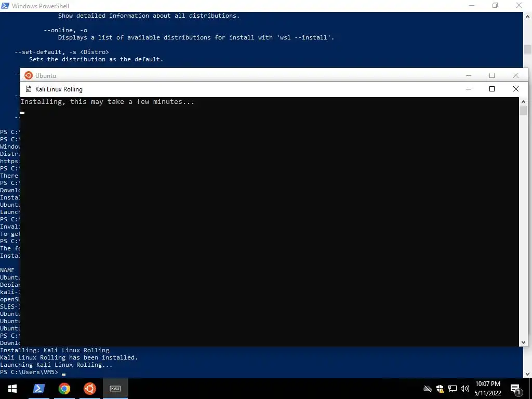Minimize the Ubuntu window
This screenshot has width=532, height=399.
pos(469,75)
